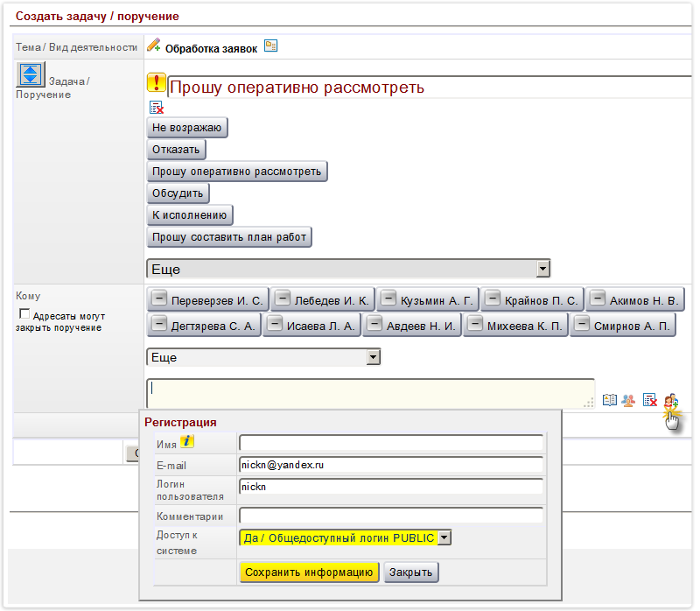Viewport: 700px width, 611px height.
Task: Click the Сохранить информацию button
Action: pos(309,572)
